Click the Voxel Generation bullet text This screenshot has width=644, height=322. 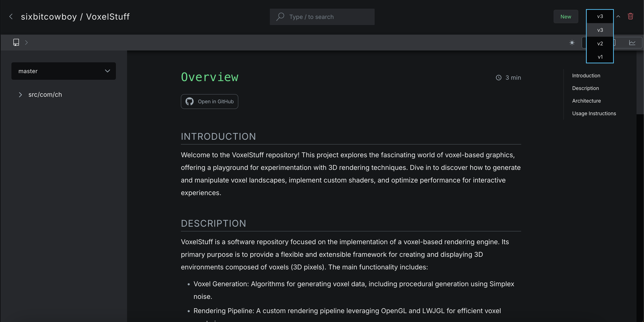(x=354, y=290)
